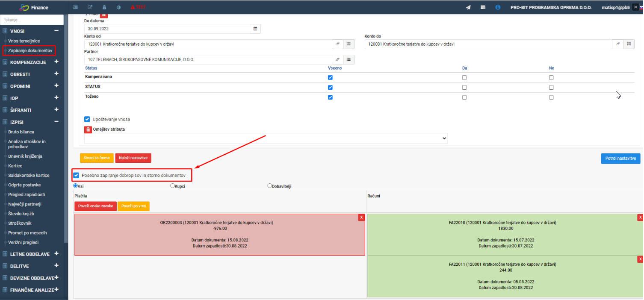Click the Finance logo
Image resolution: width=644 pixels, height=300 pixels.
tap(34, 7)
